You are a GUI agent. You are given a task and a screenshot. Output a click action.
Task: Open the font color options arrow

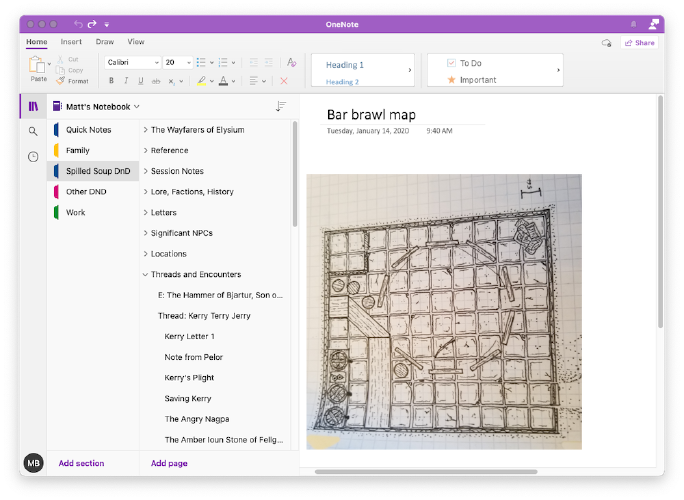pyautogui.click(x=234, y=81)
